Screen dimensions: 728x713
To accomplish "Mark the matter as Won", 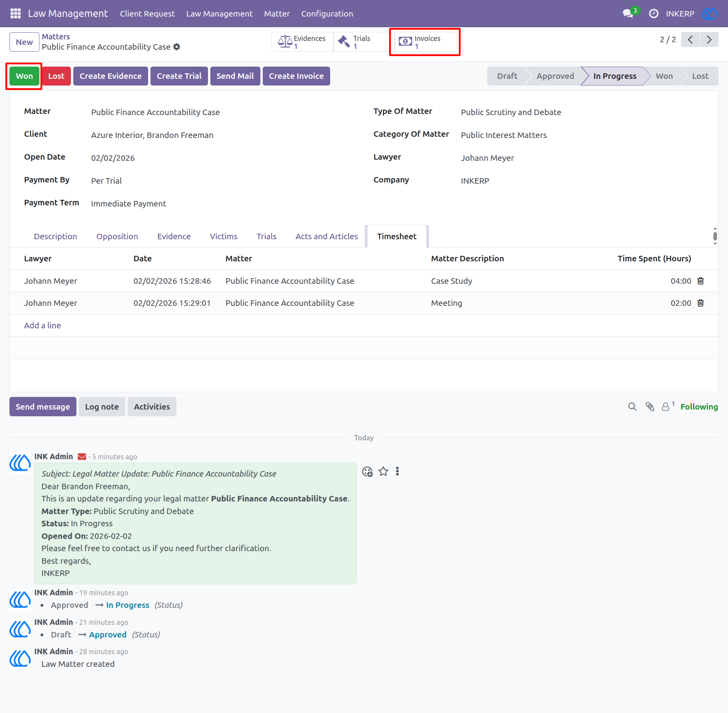I will click(24, 76).
